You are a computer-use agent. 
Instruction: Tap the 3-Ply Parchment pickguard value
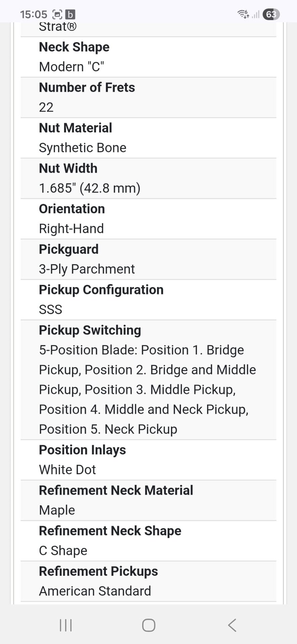(x=87, y=269)
